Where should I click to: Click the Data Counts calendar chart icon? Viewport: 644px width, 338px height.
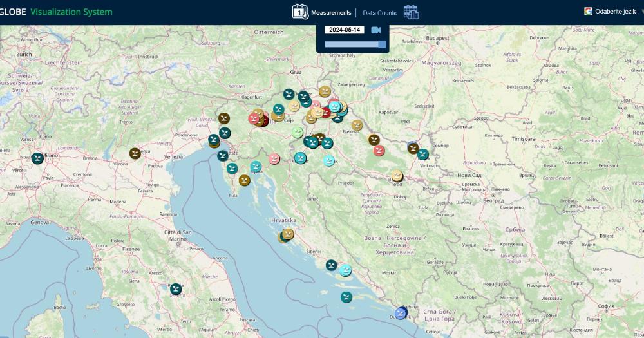(411, 12)
